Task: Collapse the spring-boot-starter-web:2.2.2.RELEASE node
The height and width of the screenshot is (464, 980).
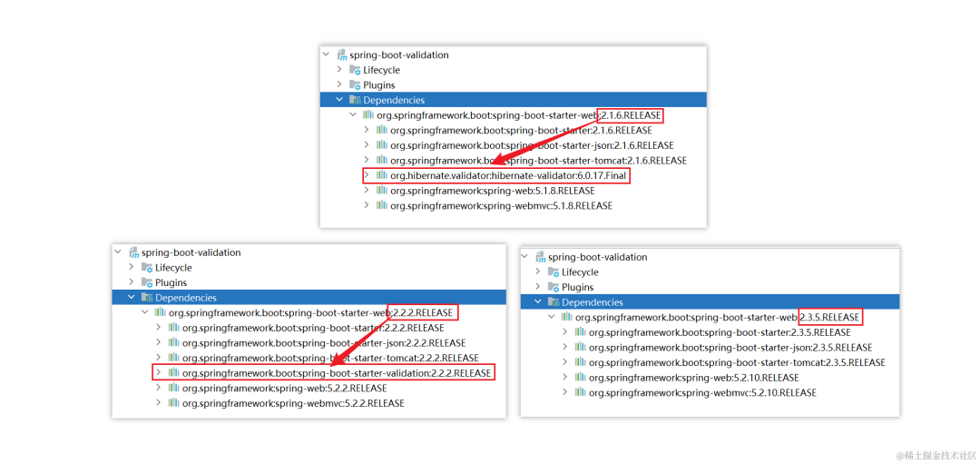Action: click(x=145, y=312)
